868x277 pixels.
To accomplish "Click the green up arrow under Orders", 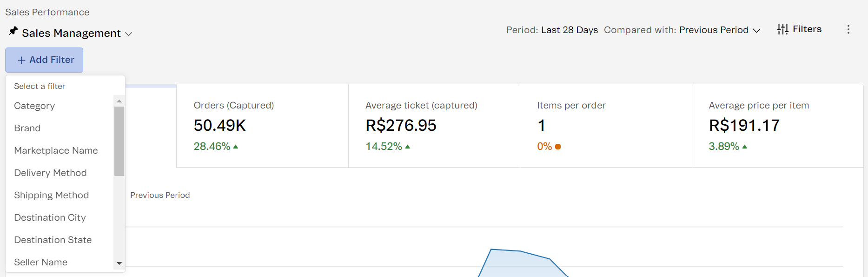I will coord(236,147).
